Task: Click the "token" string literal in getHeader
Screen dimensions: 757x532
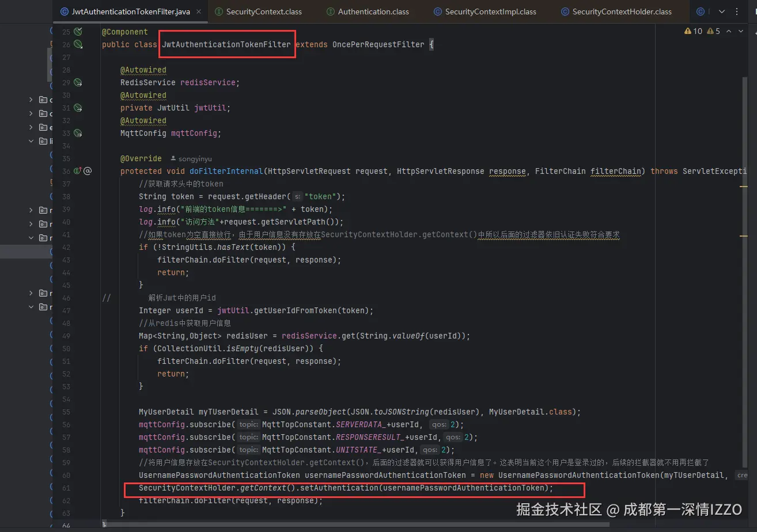Action: [x=320, y=196]
